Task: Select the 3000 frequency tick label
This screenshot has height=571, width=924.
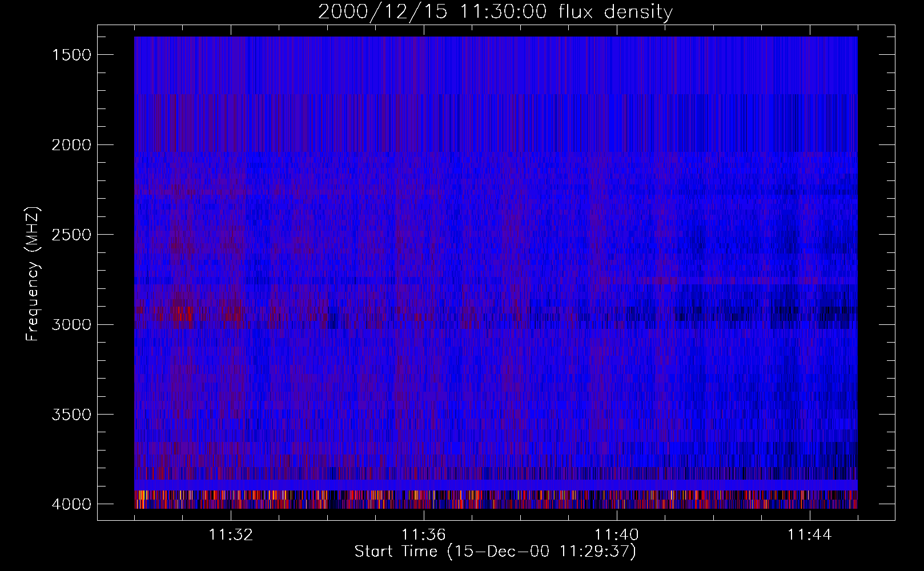Action: pyautogui.click(x=71, y=325)
